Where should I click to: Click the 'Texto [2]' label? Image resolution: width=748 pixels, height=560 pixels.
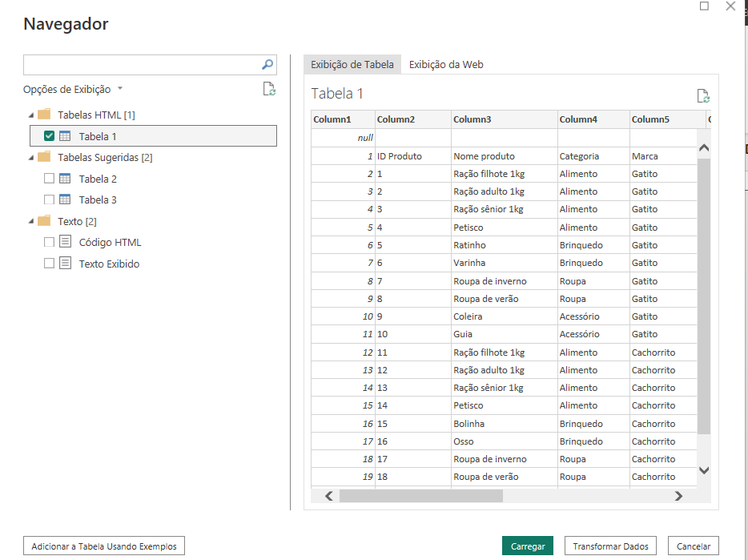(77, 222)
